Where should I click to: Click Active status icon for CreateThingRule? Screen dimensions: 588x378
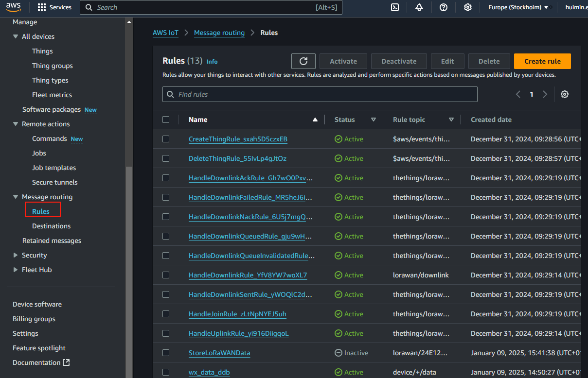(x=339, y=139)
